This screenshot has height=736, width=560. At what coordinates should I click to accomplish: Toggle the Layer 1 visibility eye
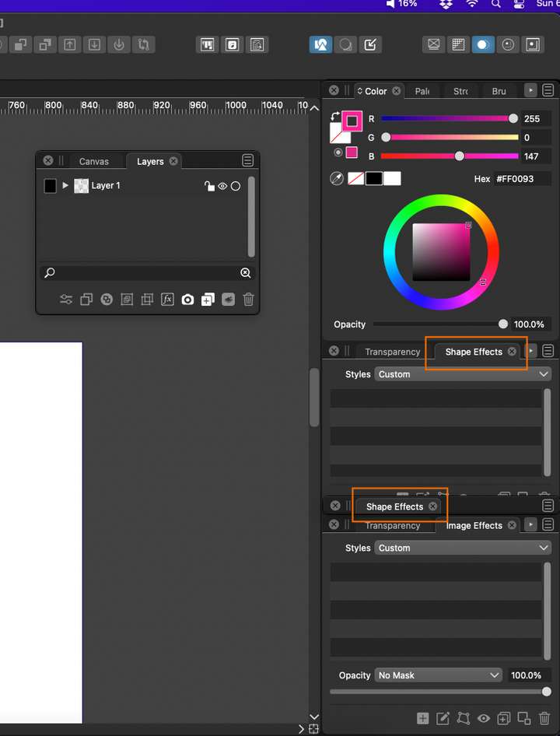click(x=222, y=186)
